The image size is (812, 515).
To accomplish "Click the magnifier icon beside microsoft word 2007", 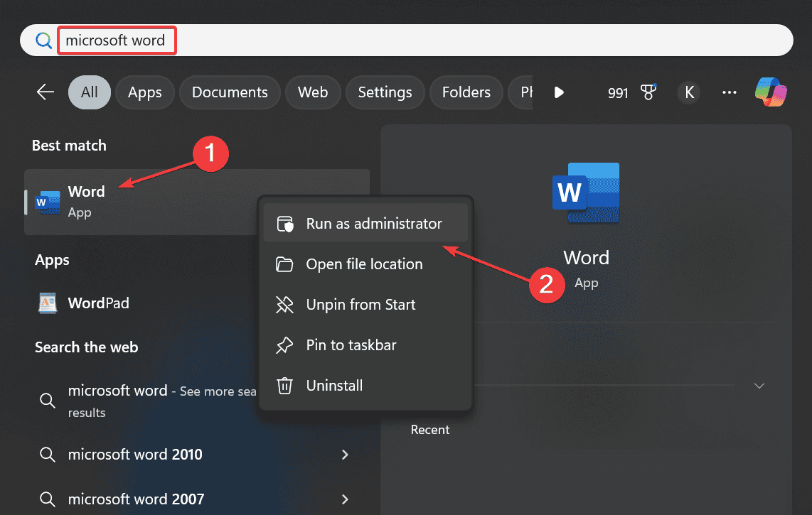I will pos(47,499).
